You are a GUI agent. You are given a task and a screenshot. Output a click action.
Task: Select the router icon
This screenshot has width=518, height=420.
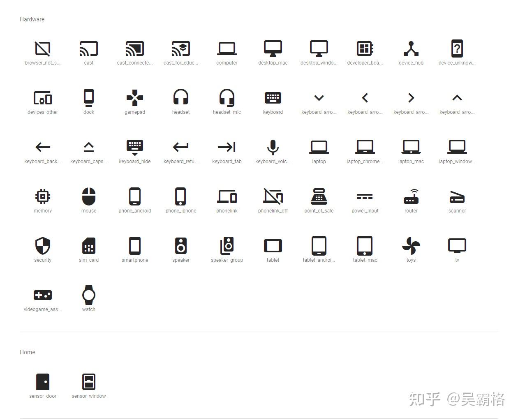pyautogui.click(x=411, y=196)
